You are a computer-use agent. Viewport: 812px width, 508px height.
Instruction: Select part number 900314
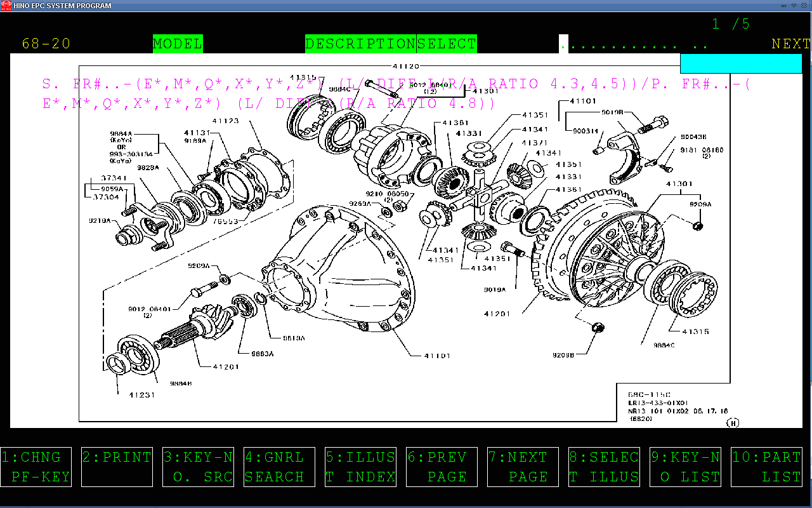click(x=585, y=131)
